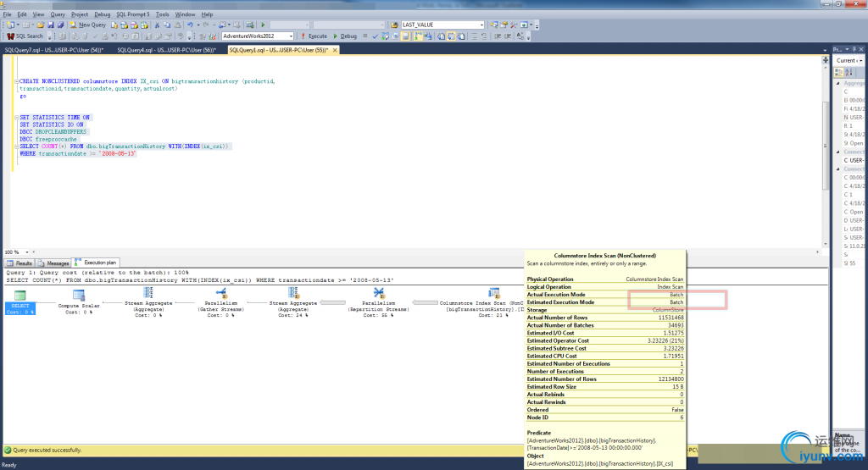This screenshot has height=470, width=868.
Task: Click the Display Estimated Execution Plan icon
Action: point(386,36)
